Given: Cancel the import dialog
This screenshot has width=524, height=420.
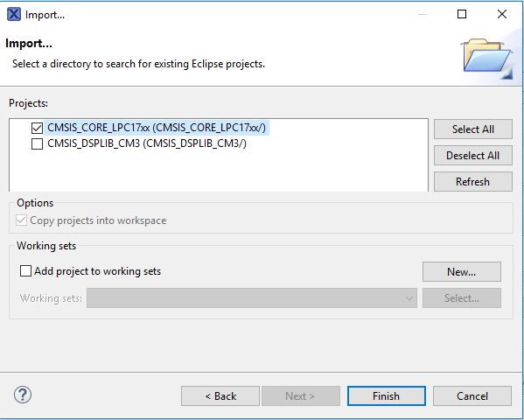Looking at the screenshot, I should pyautogui.click(x=472, y=396).
